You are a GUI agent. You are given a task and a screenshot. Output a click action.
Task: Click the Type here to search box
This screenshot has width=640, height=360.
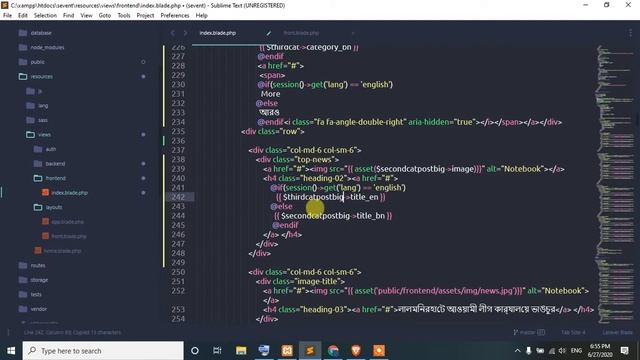(103, 351)
